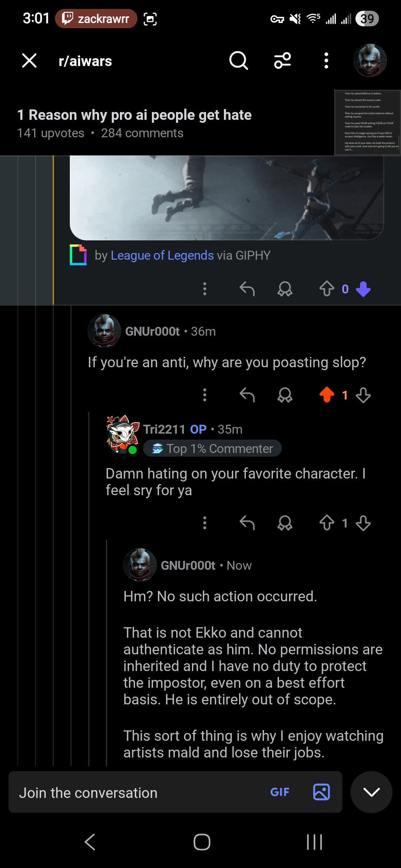Open the subreddit overflow menu dots
This screenshot has height=868, width=401.
pos(326,60)
